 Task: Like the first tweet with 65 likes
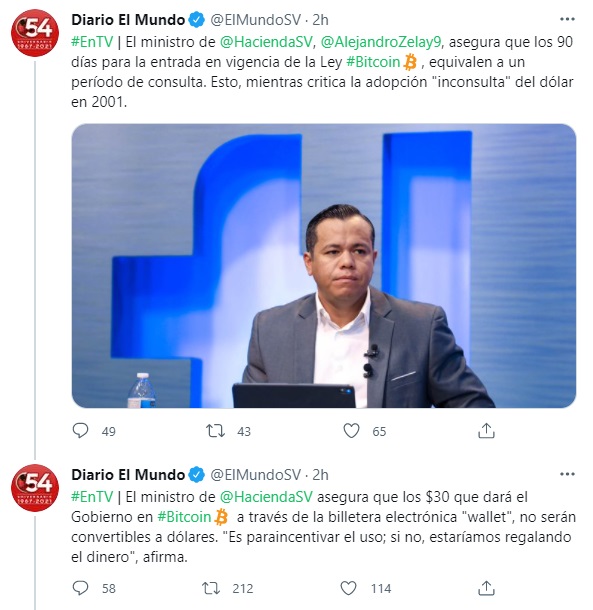coord(351,431)
